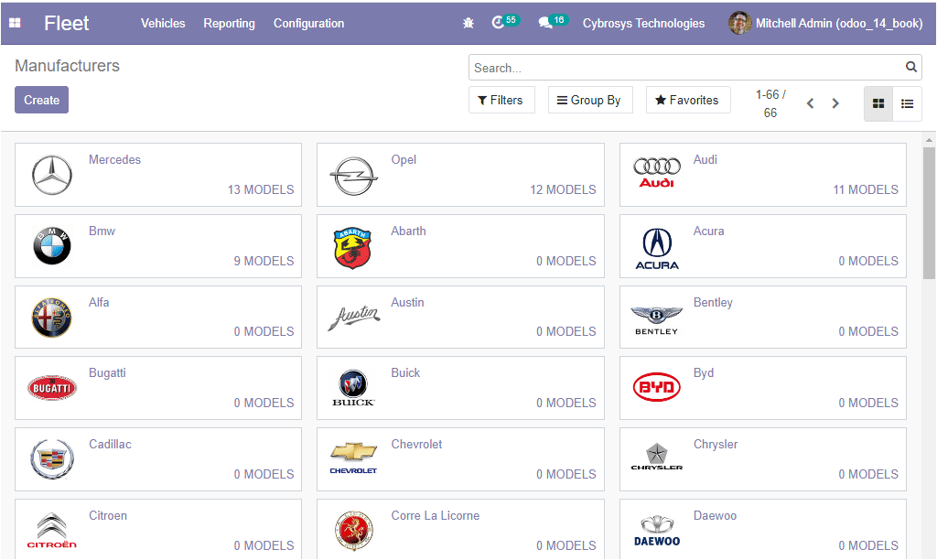Open the Acura manufacturer name
This screenshot has height=560, width=937.
pos(709,231)
